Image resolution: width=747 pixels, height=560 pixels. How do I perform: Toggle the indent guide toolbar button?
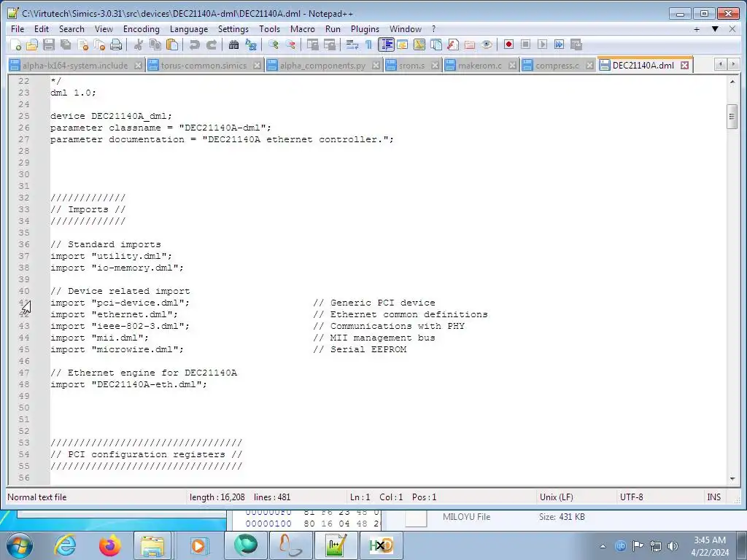pyautogui.click(x=386, y=44)
